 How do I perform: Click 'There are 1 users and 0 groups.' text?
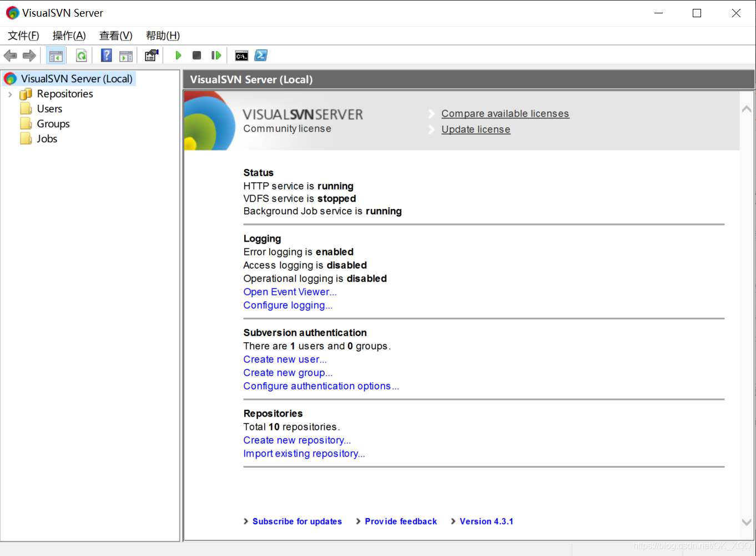tap(317, 346)
